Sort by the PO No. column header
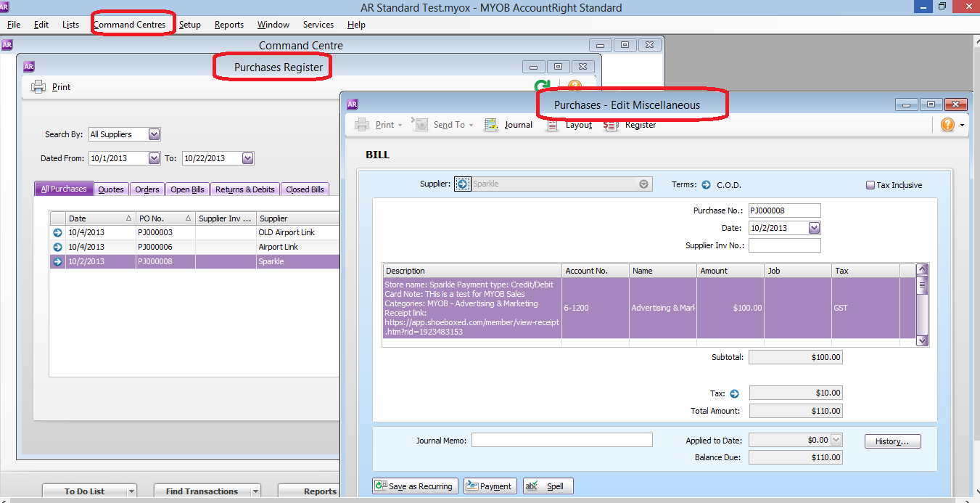 [165, 218]
